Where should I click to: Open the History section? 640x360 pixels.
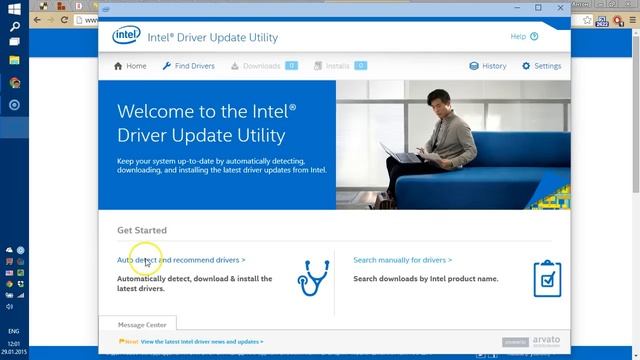[488, 66]
